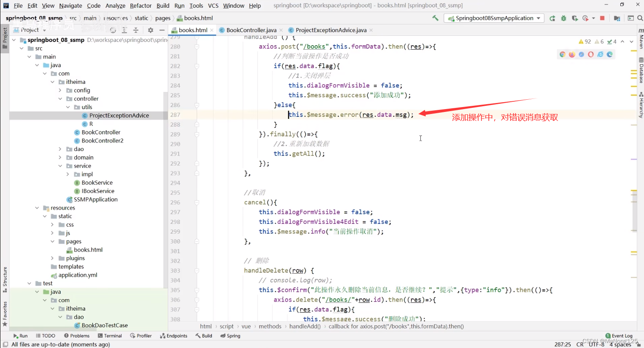Select ProjectExceptionAdvice in the project tree
Screen dimensions: 644x348
[x=119, y=116]
